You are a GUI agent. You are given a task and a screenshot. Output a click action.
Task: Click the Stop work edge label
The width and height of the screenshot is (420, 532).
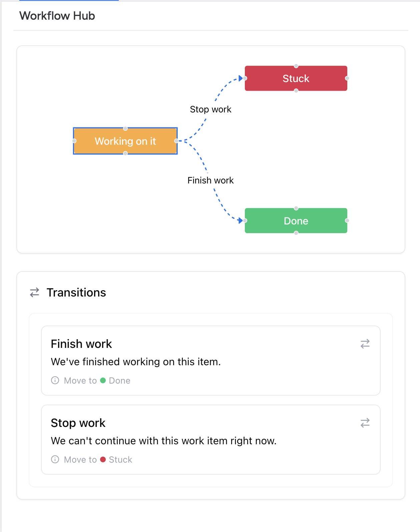[211, 109]
